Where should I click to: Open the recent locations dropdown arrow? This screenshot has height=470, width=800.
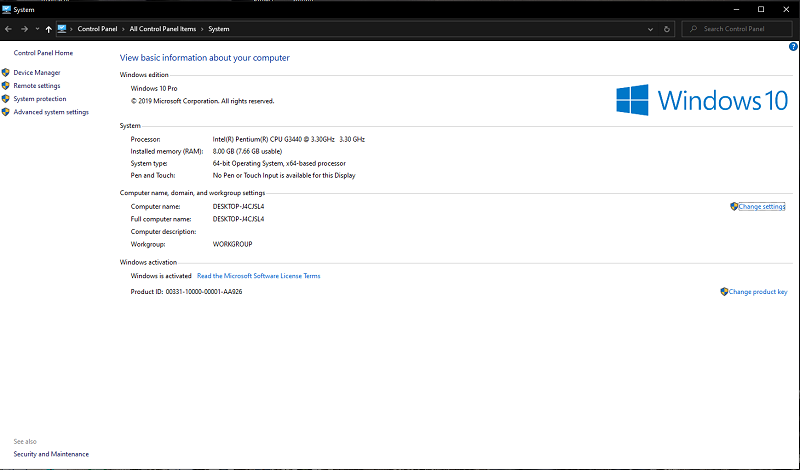pyautogui.click(x=37, y=29)
